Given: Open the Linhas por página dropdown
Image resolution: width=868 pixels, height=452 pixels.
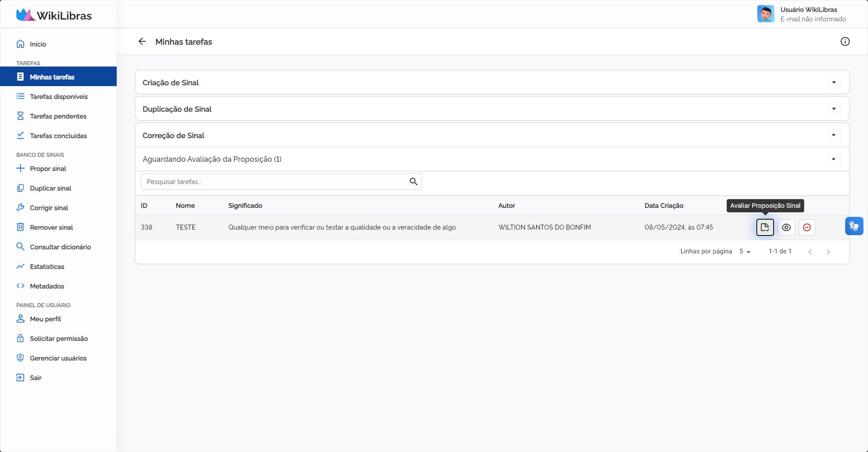Looking at the screenshot, I should pyautogui.click(x=745, y=252).
